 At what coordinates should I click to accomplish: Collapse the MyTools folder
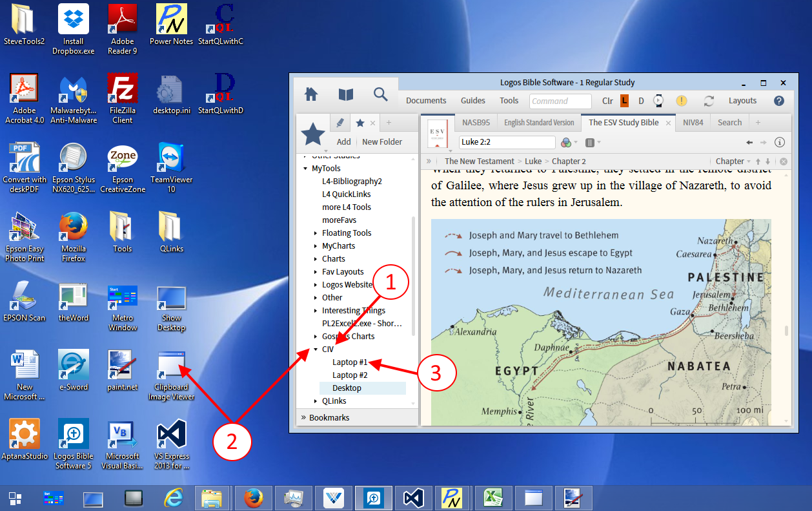pos(305,169)
